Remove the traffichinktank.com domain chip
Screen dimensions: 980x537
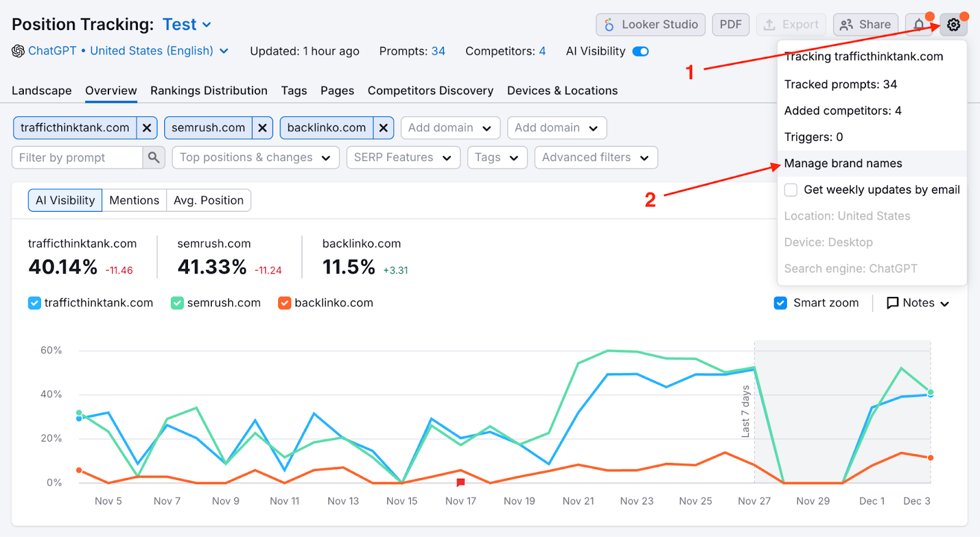click(147, 128)
